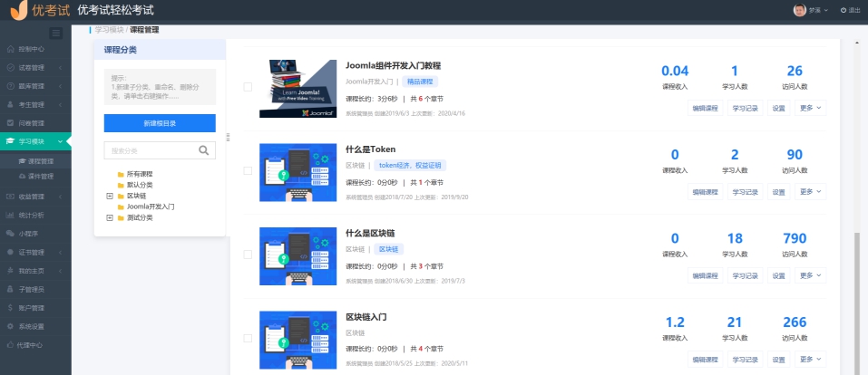Screen dimensions: 868x375
Task: Open 更多 dropdown for 区块链入门
Action: click(x=811, y=359)
